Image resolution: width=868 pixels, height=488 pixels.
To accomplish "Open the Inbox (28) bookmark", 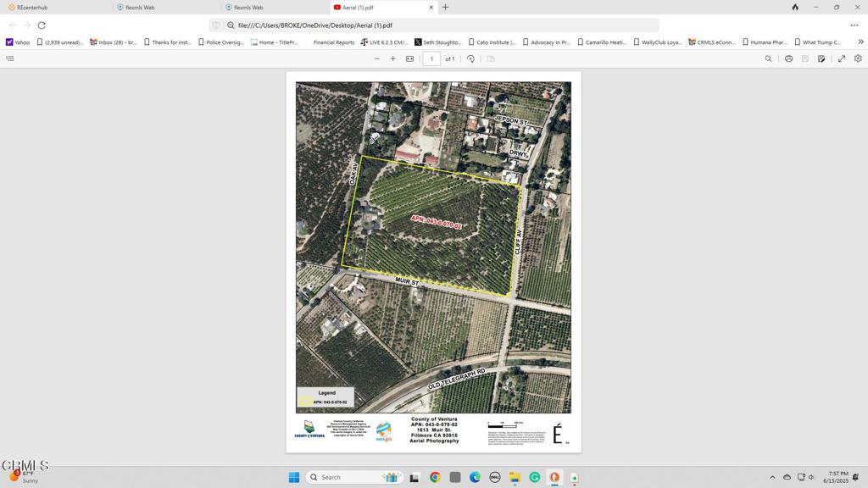I will click(114, 42).
